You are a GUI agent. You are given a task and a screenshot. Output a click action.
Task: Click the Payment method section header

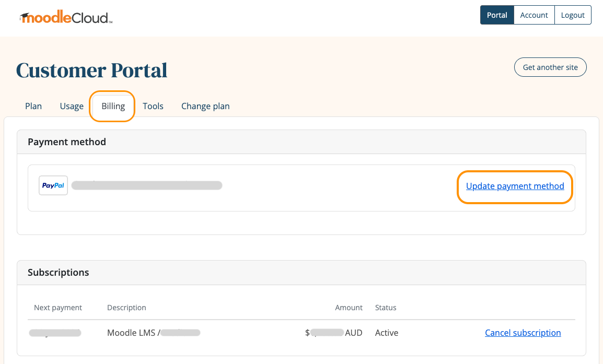67,142
